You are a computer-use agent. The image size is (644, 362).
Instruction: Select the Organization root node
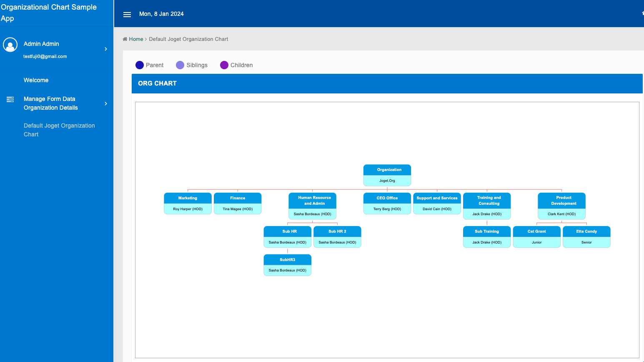pos(387,175)
